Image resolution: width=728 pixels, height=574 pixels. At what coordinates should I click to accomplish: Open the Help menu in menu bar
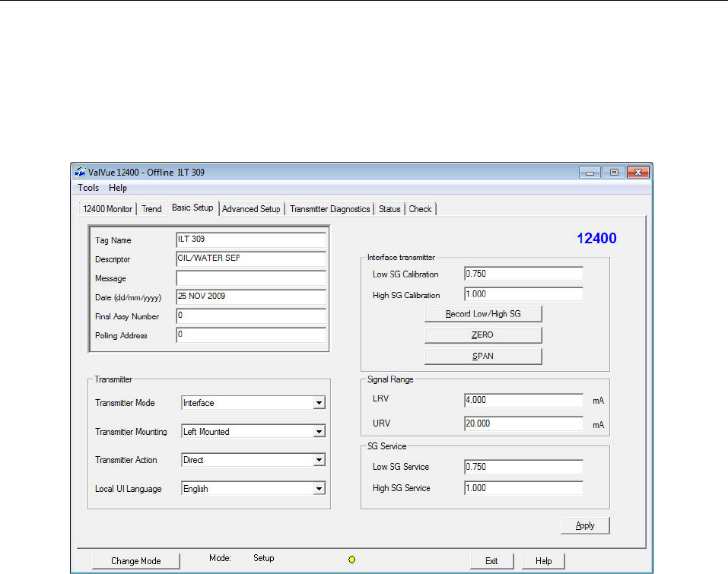pyautogui.click(x=117, y=188)
